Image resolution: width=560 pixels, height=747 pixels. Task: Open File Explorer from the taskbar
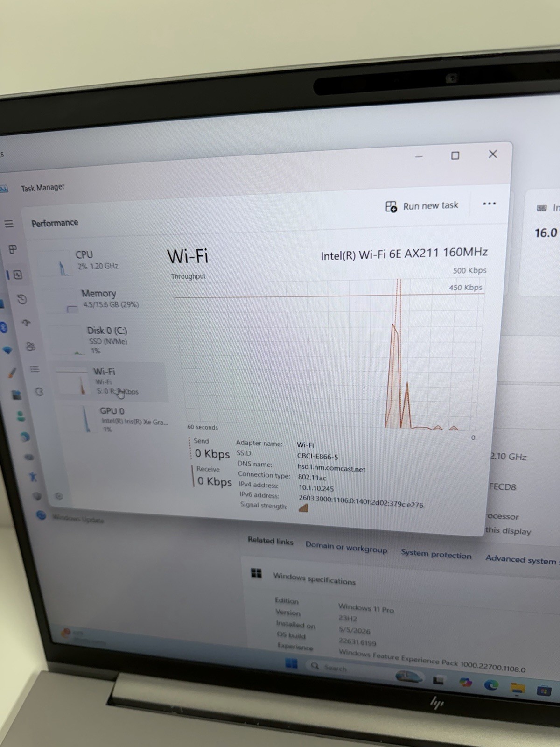(x=518, y=688)
